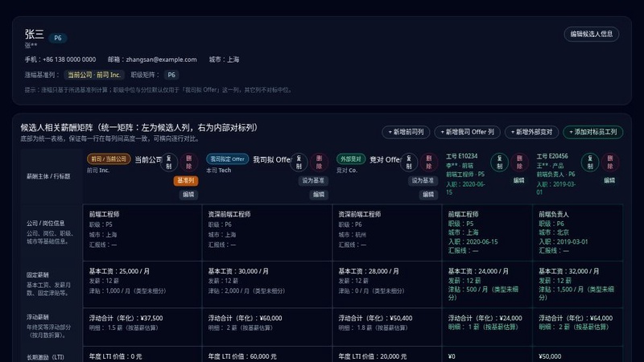Copy the 我司拟 Offer column

point(299,162)
